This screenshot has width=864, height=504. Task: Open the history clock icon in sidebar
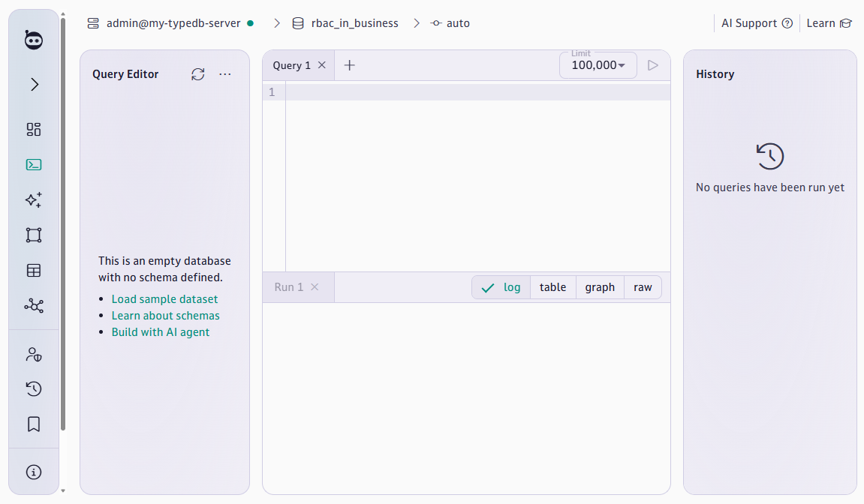[x=34, y=389]
